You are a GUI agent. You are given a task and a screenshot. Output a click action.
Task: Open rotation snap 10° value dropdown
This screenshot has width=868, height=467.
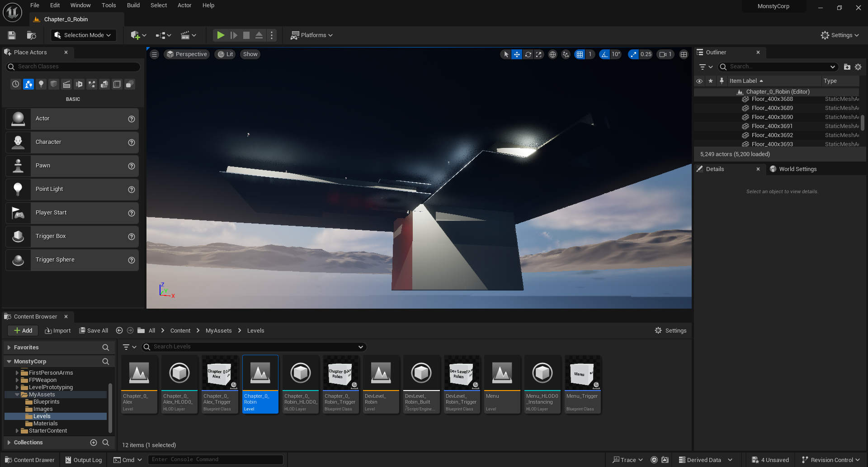616,54
